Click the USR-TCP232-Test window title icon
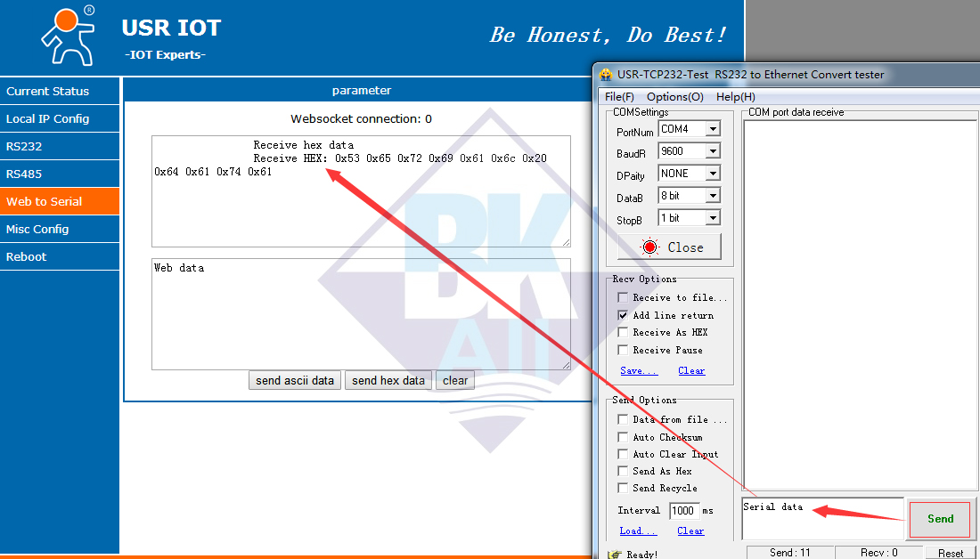Image resolution: width=980 pixels, height=559 pixels. click(606, 75)
